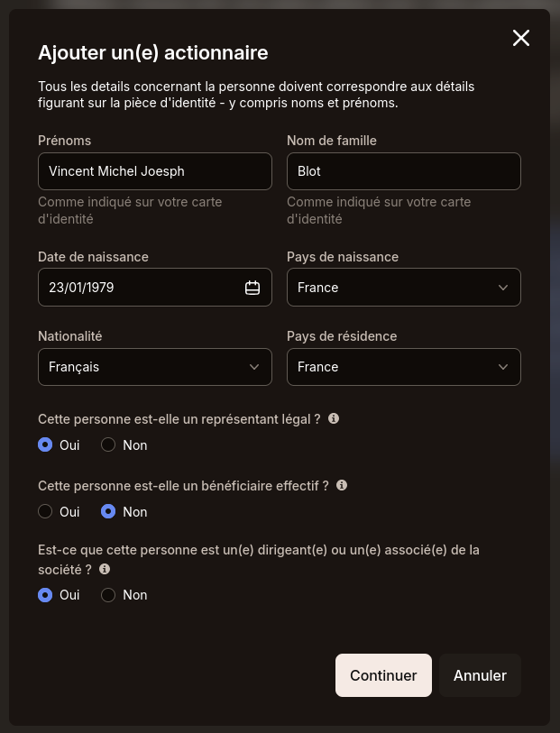Select Oui for représentant légal
This screenshot has height=733, width=560.
[x=45, y=444]
